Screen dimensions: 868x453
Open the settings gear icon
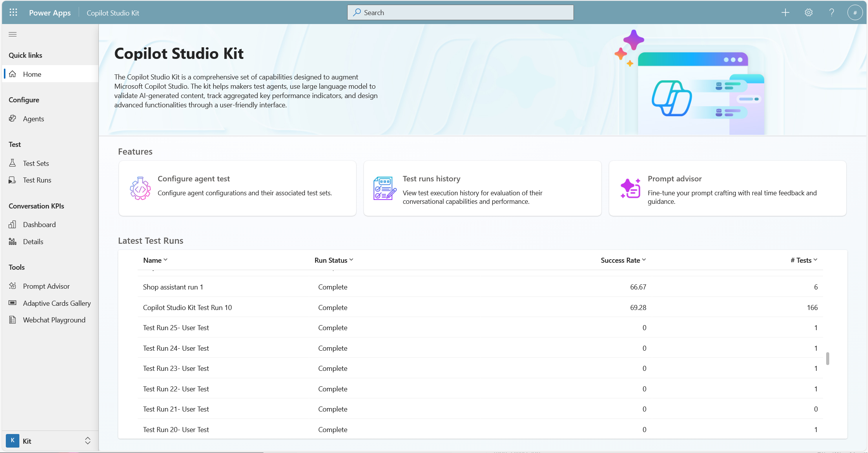(808, 12)
